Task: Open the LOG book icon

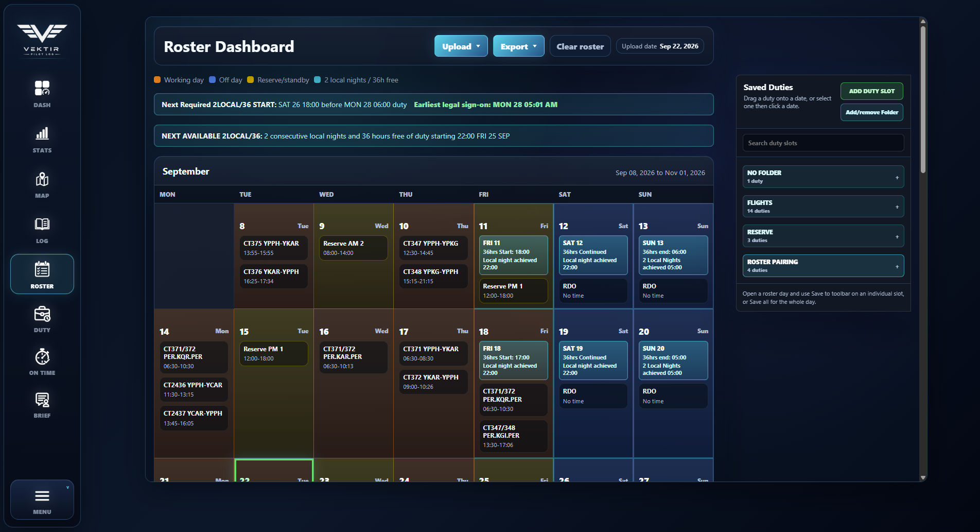Action: click(42, 224)
